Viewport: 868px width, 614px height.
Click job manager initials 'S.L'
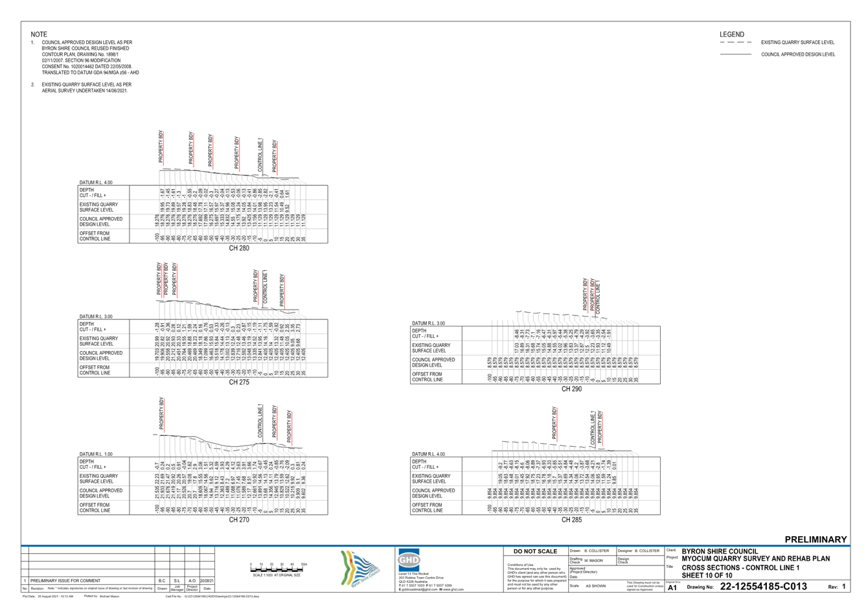pyautogui.click(x=177, y=581)
